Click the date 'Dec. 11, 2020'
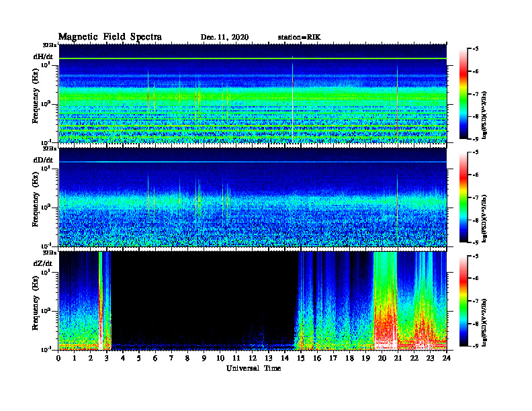 click(224, 38)
